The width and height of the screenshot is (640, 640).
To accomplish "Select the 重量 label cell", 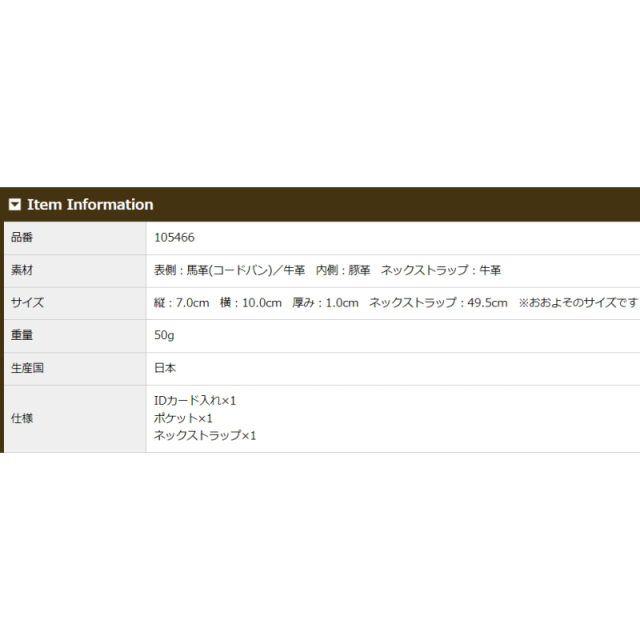I will pos(75,336).
